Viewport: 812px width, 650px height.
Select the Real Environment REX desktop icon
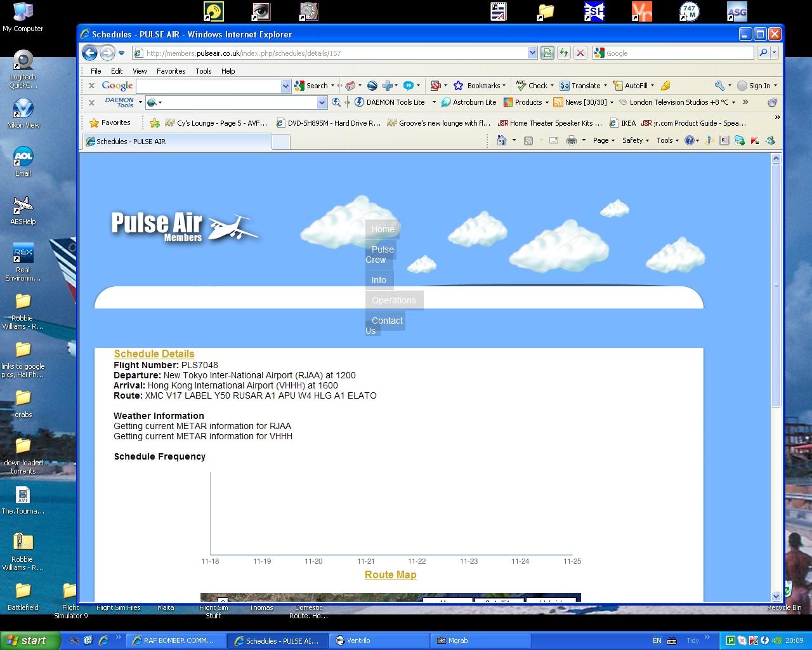[x=23, y=262]
